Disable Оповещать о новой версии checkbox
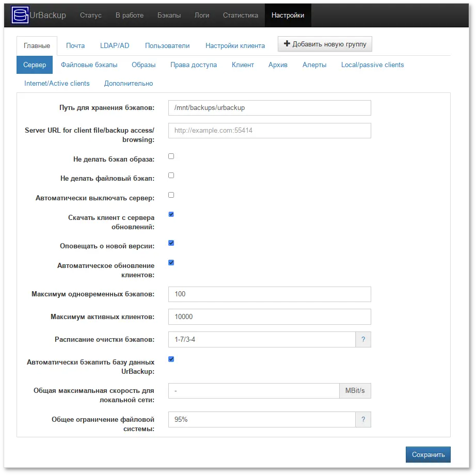The image size is (476, 475). pyautogui.click(x=171, y=243)
